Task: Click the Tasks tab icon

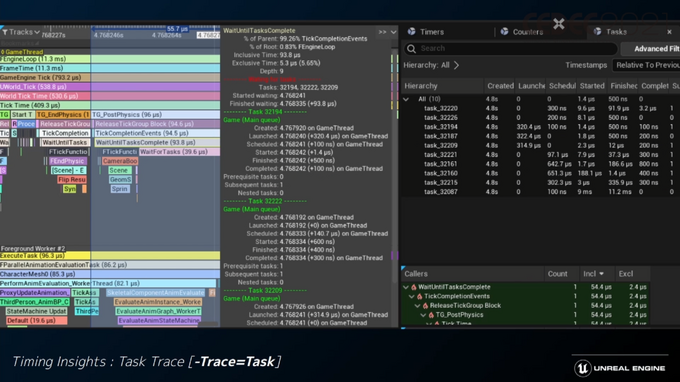Action: click(x=598, y=31)
